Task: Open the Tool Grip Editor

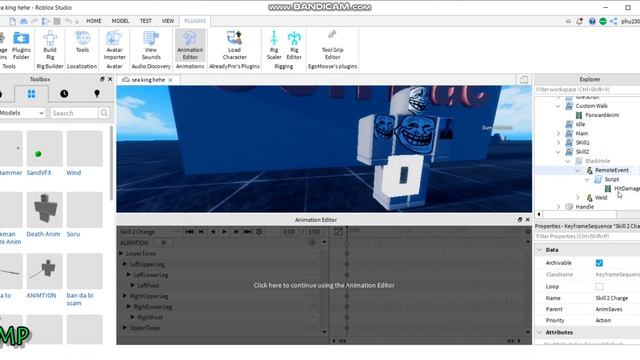Action: pos(332,45)
